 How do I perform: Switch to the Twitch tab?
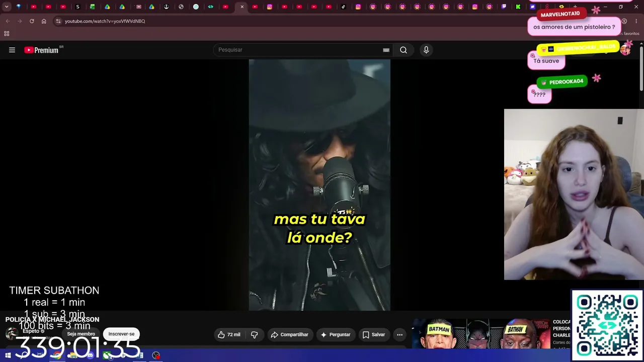(x=504, y=7)
